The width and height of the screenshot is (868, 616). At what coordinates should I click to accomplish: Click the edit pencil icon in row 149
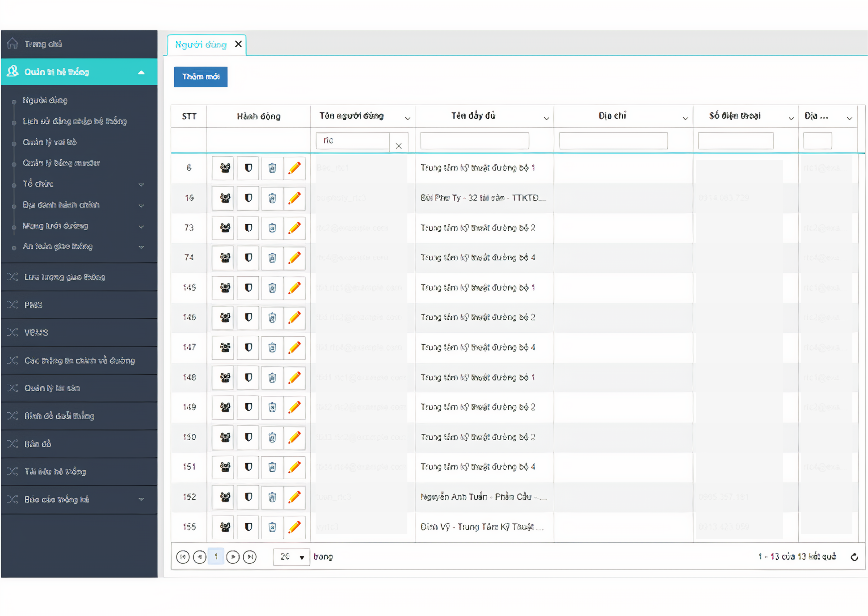tap(294, 407)
